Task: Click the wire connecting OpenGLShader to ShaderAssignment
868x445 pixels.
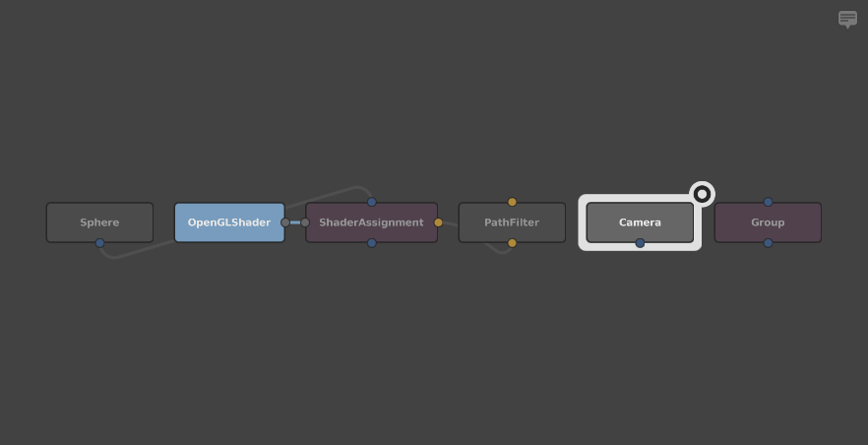Action: click(x=295, y=222)
